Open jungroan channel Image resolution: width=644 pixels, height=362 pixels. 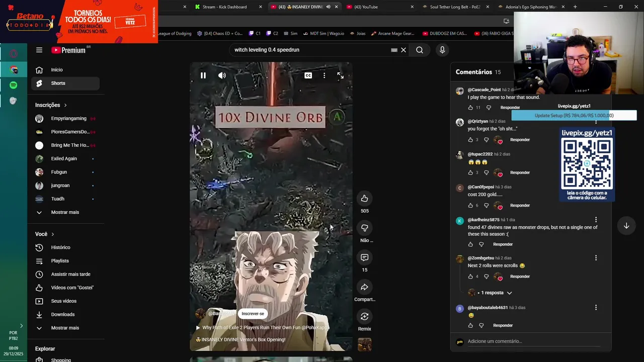(65, 186)
